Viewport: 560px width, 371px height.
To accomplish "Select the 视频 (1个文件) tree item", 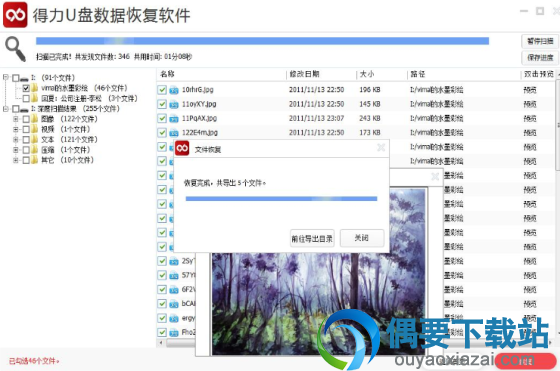I will (66, 129).
